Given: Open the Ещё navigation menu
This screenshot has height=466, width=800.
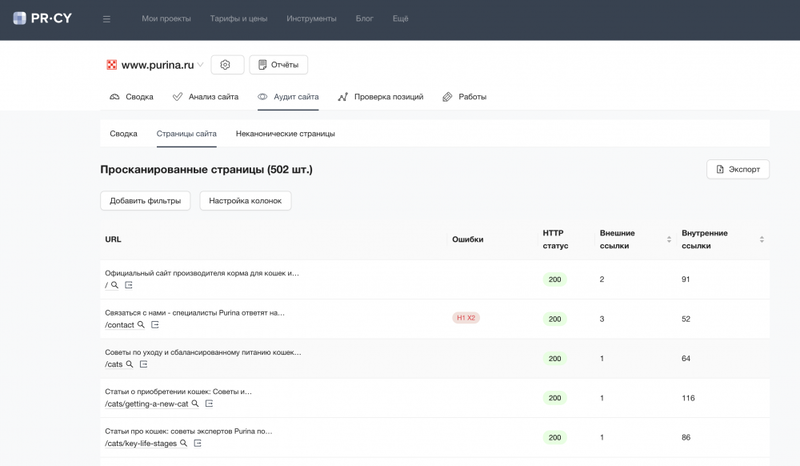Looking at the screenshot, I should (401, 18).
